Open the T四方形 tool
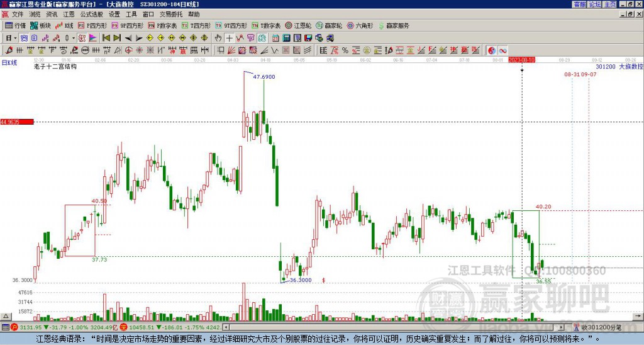 [196, 25]
